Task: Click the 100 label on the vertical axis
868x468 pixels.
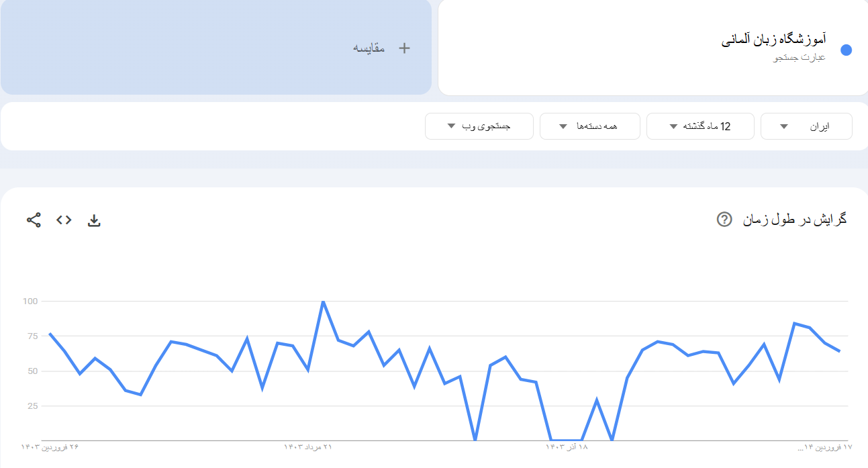Action: [30, 301]
